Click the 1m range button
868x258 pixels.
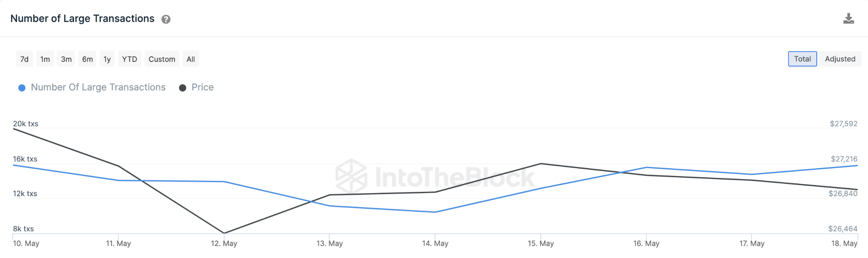[x=45, y=59]
